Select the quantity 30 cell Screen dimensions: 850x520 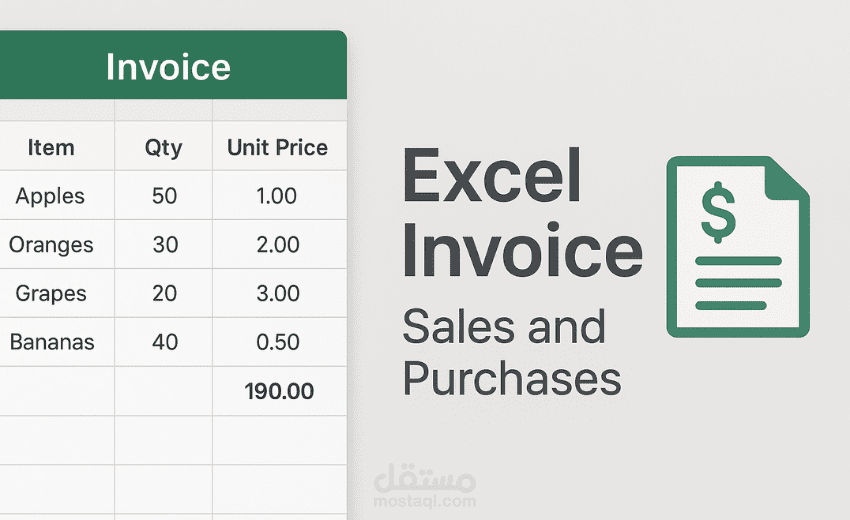coord(163,244)
